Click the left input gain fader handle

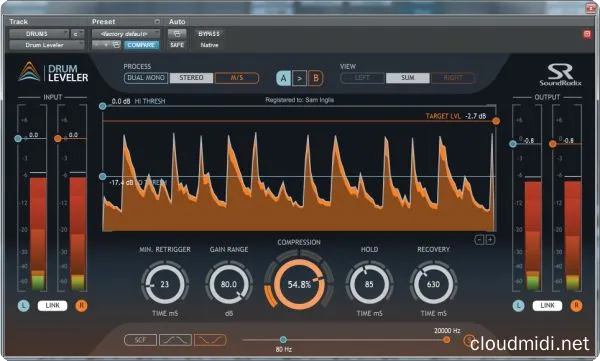[x=18, y=139]
